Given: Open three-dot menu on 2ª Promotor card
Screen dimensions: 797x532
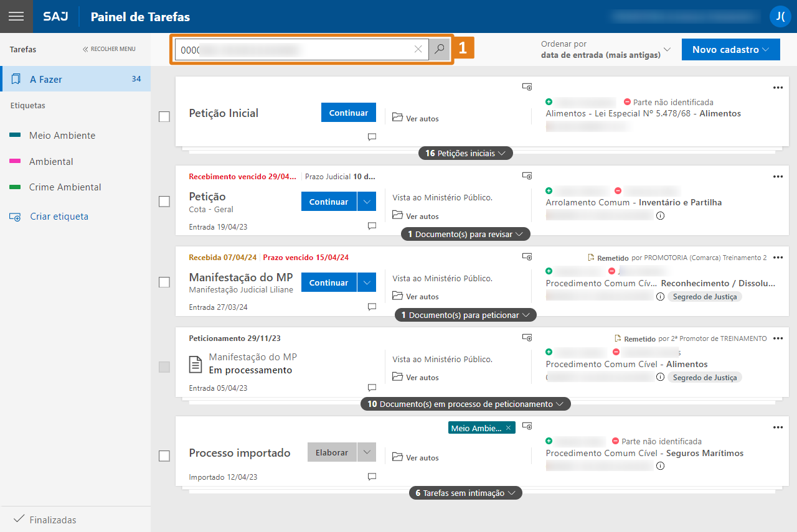Looking at the screenshot, I should coord(778,338).
